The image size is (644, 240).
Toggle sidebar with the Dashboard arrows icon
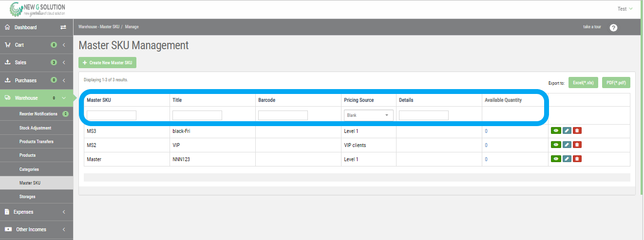click(63, 27)
